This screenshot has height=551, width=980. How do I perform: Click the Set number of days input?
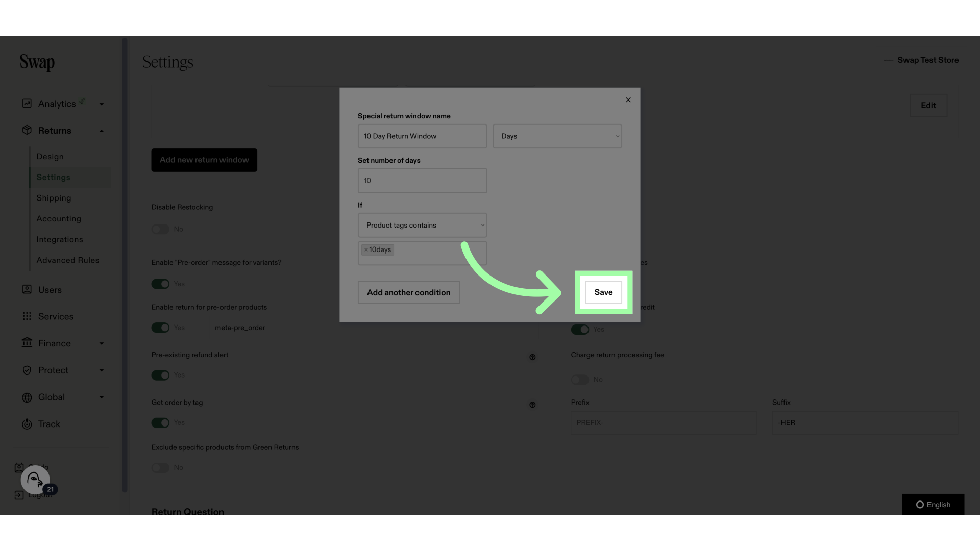point(423,180)
